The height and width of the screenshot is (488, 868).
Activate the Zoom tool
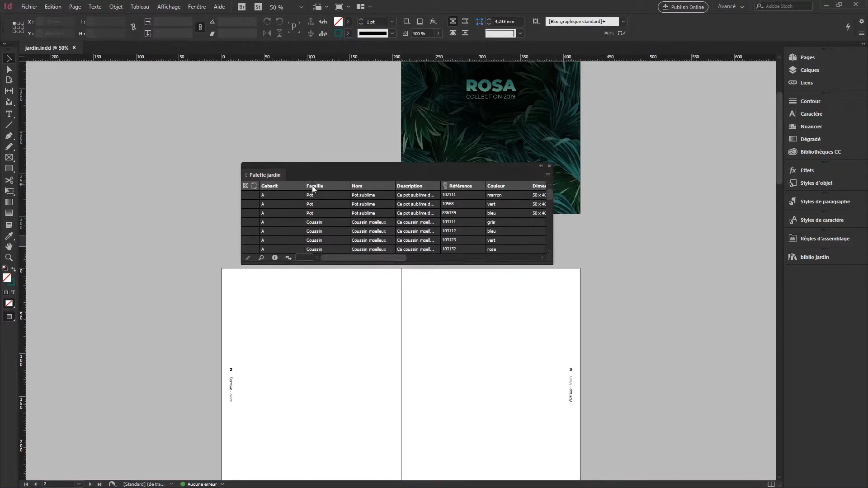tap(9, 258)
